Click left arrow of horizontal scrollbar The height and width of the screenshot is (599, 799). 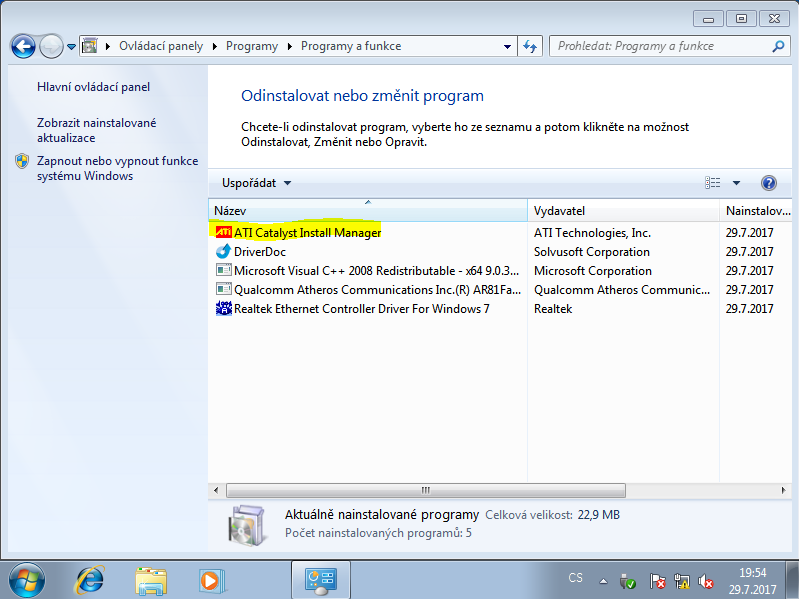pyautogui.click(x=217, y=491)
